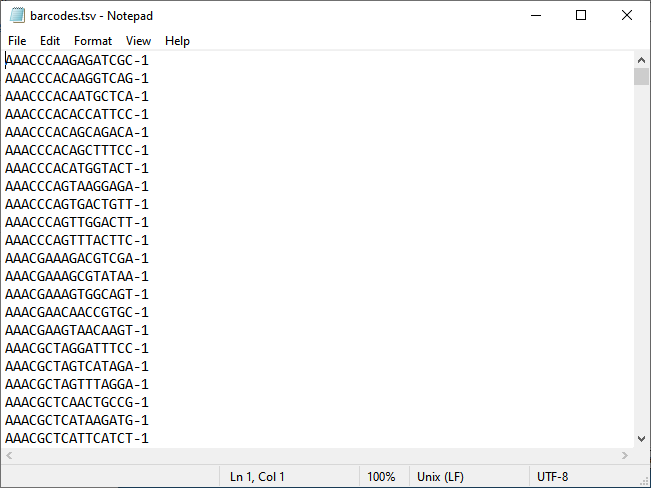
Task: Click the line AAACCCAGTTTACTTC-1
Action: 77,240
